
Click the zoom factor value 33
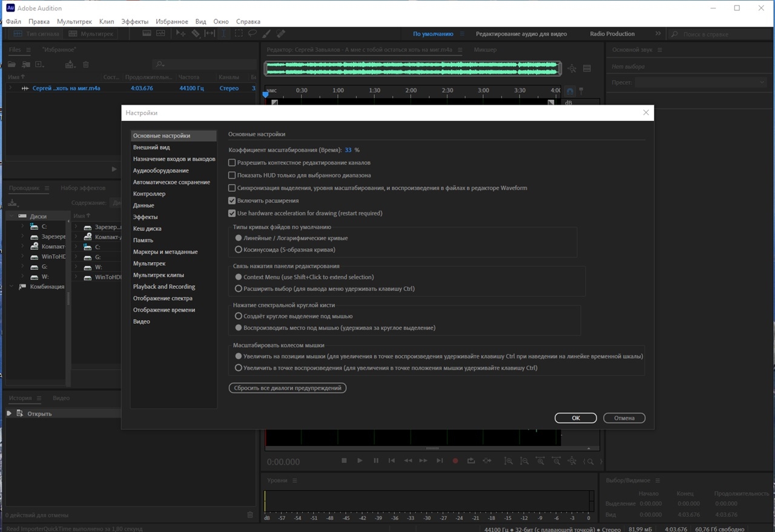[348, 150]
